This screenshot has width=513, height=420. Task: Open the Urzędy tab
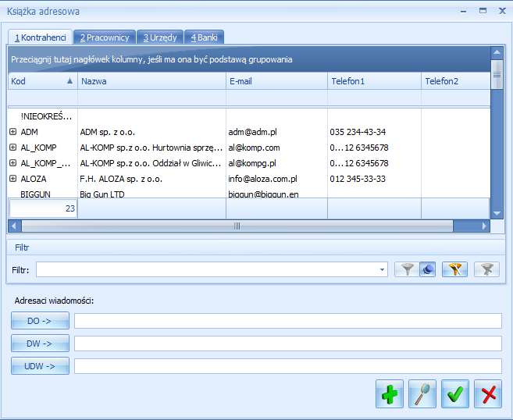[159, 37]
